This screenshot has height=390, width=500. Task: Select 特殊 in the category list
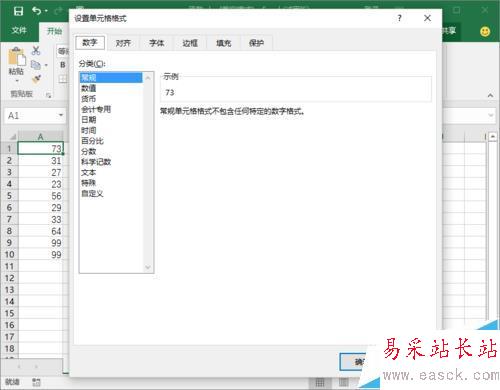[111, 183]
